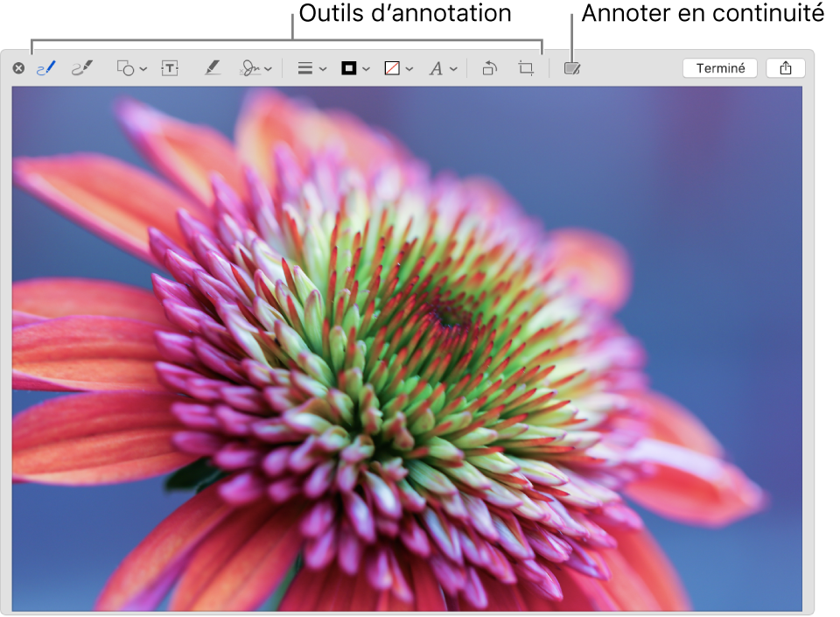Select the Sketch pen tool
This screenshot has height=617, width=840.
46,68
